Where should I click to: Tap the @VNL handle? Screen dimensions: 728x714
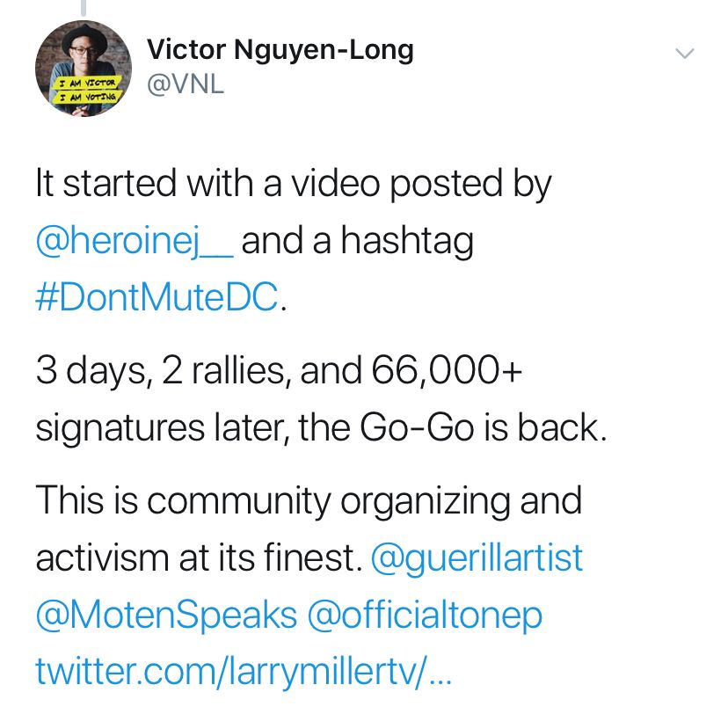tap(185, 86)
